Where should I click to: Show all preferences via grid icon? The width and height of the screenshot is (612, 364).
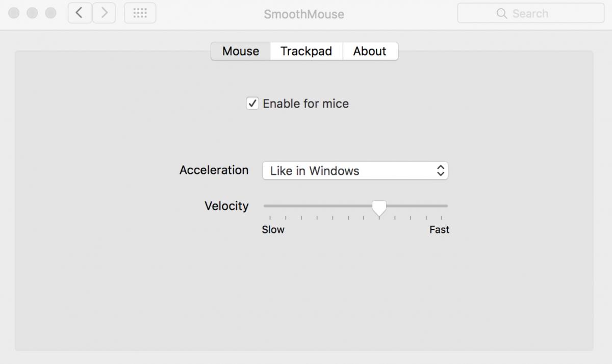[x=140, y=13]
